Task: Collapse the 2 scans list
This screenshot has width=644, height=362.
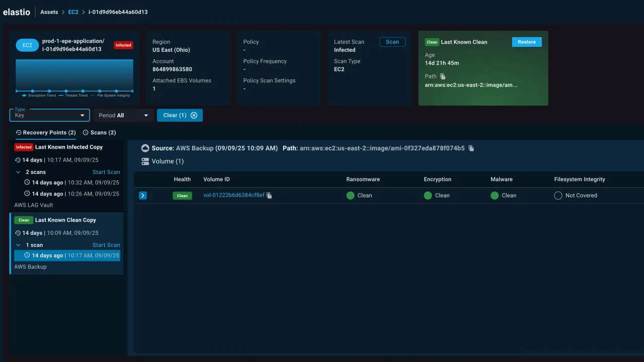Action: (19, 172)
